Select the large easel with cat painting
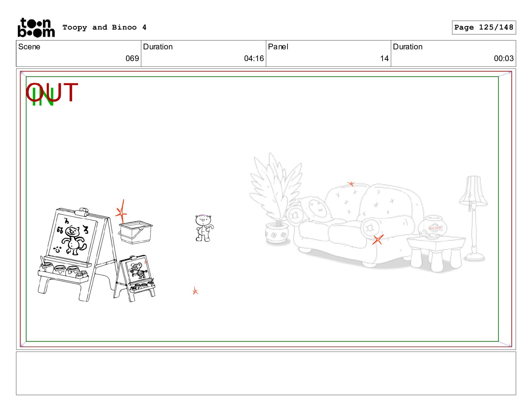This screenshot has width=532, height=411. 77,255
